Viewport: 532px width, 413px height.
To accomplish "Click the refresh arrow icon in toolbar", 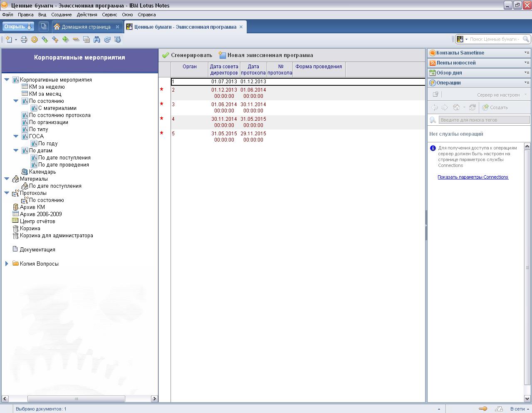I will 107,40.
